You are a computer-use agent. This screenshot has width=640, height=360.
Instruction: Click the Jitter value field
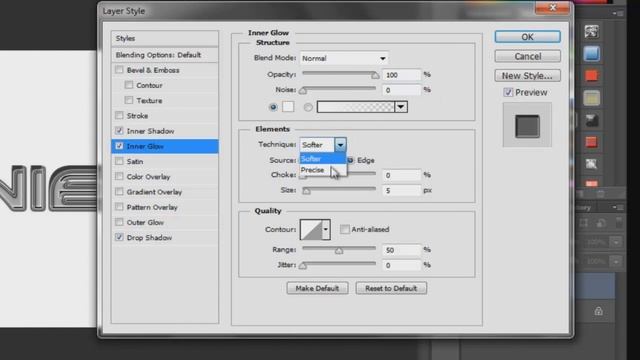pyautogui.click(x=401, y=265)
